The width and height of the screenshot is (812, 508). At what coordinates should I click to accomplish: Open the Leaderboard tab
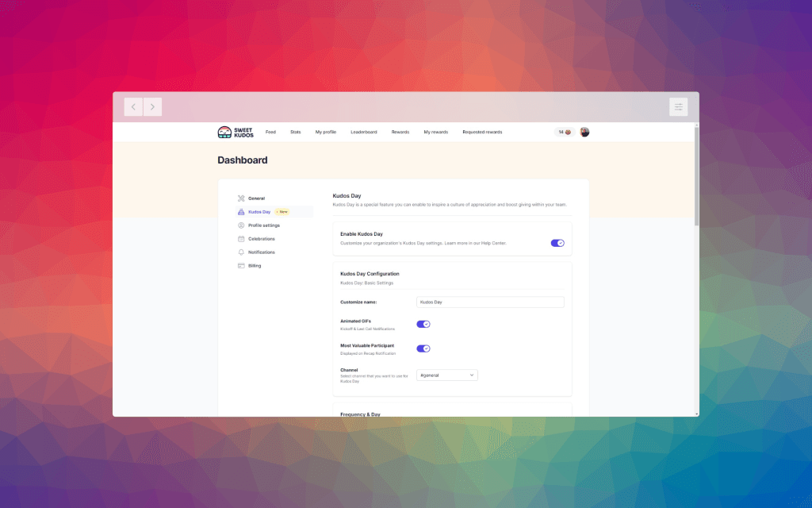pyautogui.click(x=364, y=132)
